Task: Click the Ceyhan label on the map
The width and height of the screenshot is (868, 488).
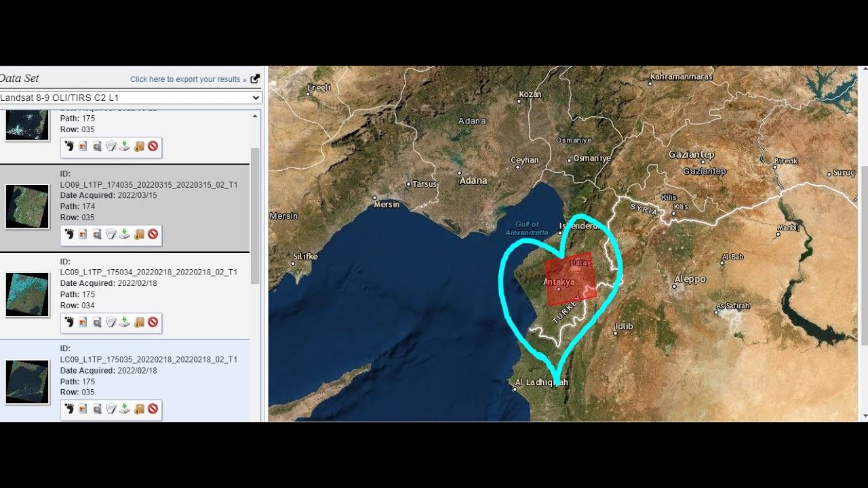Action: point(524,160)
